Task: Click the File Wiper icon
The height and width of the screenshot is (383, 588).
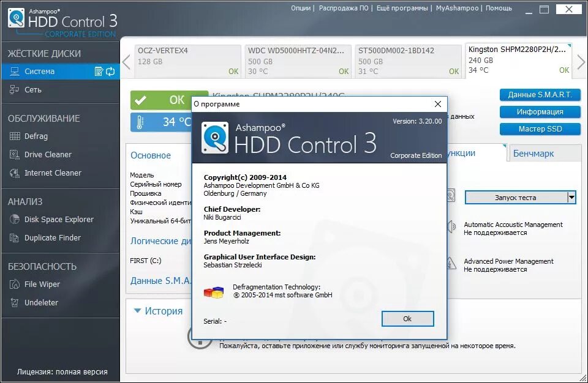Action: (14, 284)
